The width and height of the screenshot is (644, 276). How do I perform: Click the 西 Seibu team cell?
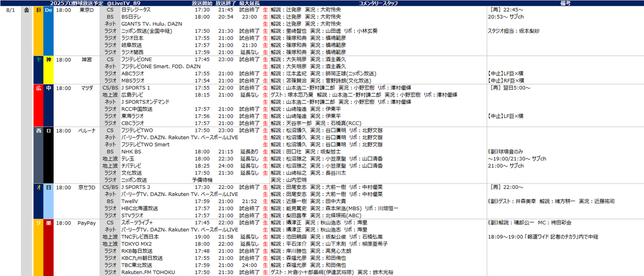pyautogui.click(x=38, y=155)
